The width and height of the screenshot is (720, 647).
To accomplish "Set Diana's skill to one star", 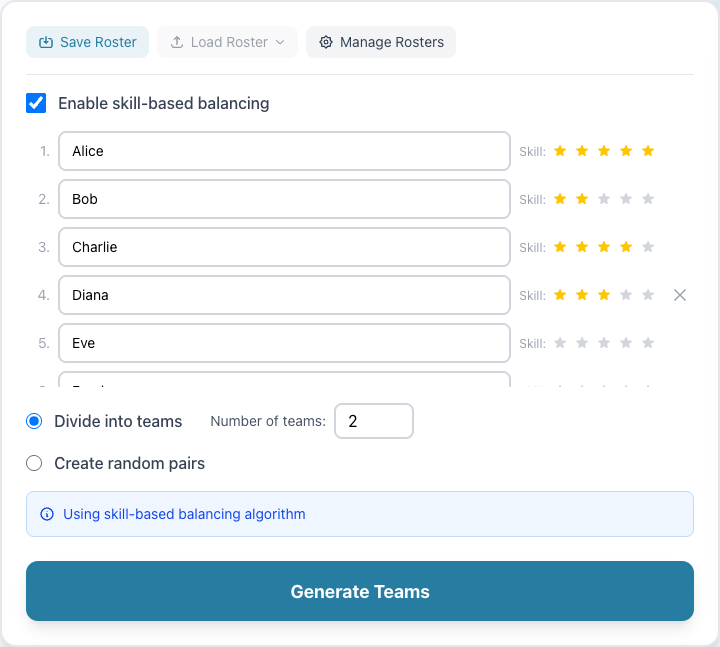I will coord(560,295).
